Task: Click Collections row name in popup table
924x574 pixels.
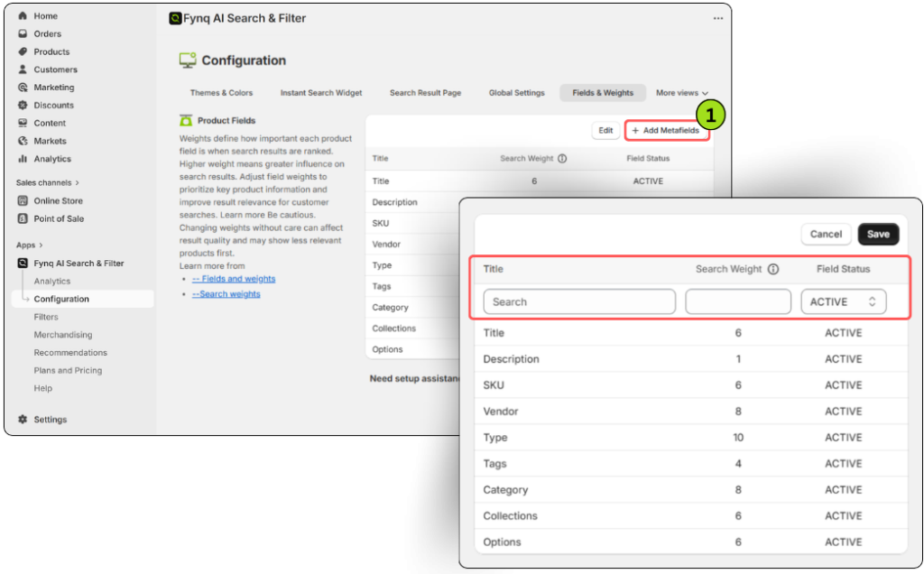Action: click(510, 515)
